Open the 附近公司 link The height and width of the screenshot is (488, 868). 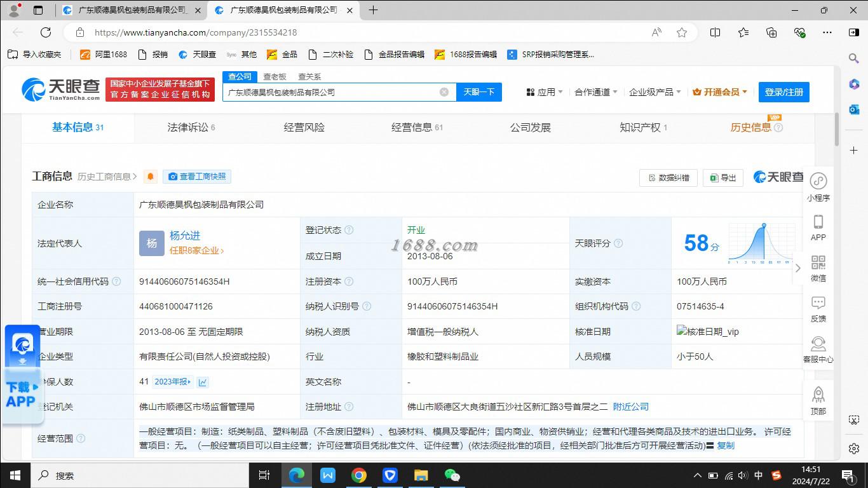pyautogui.click(x=631, y=407)
